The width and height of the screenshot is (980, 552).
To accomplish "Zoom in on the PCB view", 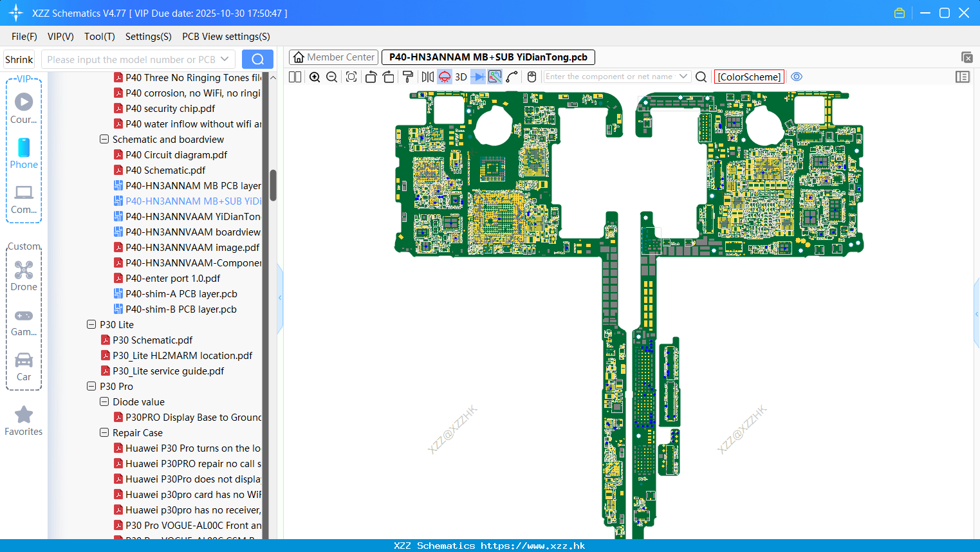I will (x=315, y=77).
